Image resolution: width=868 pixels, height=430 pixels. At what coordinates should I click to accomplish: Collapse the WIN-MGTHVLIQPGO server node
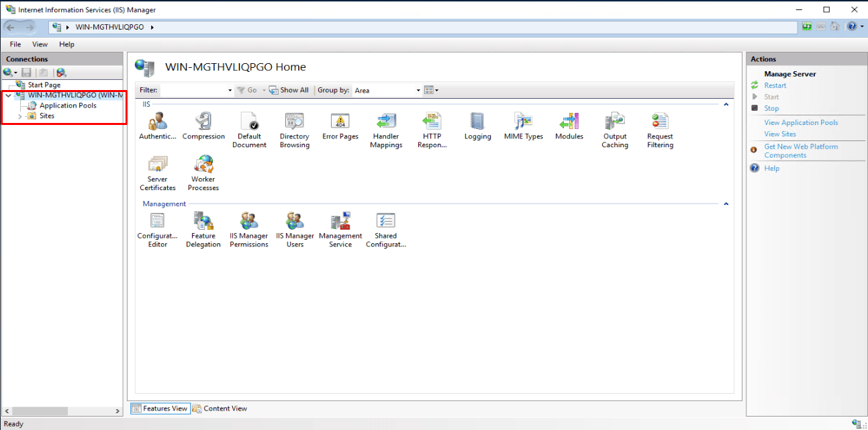8,95
